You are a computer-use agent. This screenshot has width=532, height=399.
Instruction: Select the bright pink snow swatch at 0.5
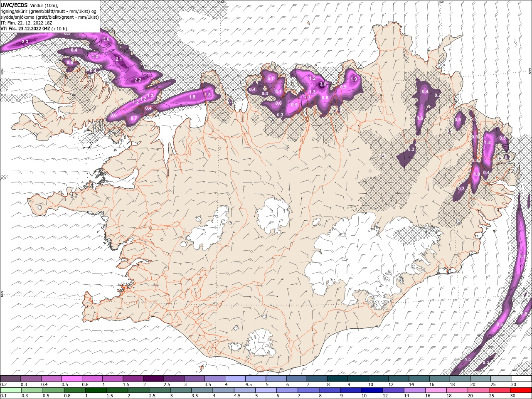[x=71, y=379]
